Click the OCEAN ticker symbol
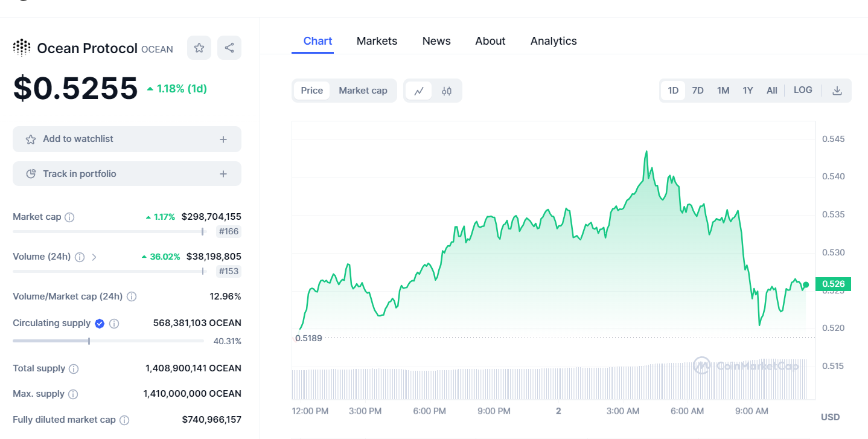Image resolution: width=868 pixels, height=439 pixels. (x=157, y=50)
